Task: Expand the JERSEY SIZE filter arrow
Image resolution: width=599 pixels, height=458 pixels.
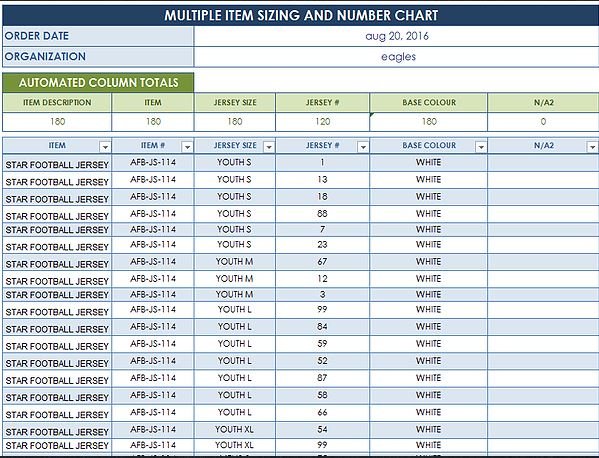Action: pos(269,147)
